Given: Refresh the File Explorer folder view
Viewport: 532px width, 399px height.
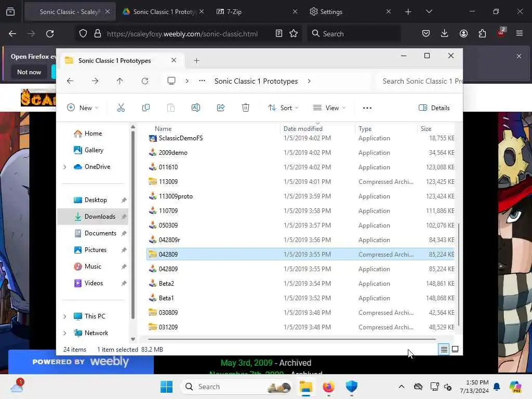Looking at the screenshot, I should tap(145, 81).
